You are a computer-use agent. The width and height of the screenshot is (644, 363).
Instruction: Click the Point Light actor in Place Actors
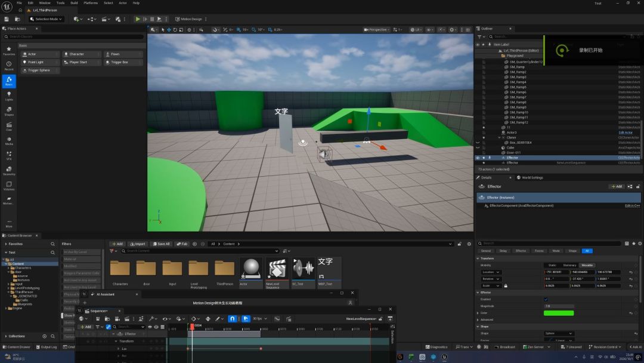(x=40, y=62)
